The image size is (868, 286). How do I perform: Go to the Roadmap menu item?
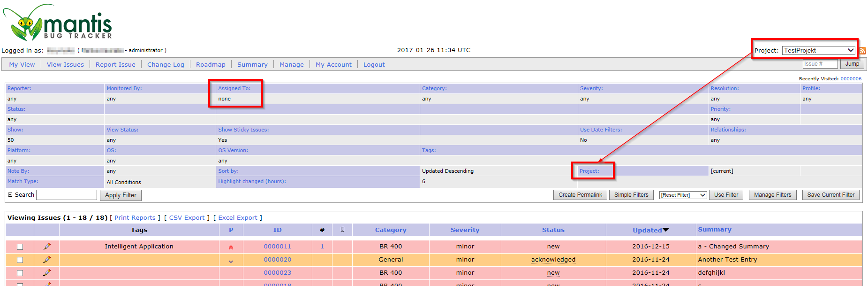pyautogui.click(x=211, y=64)
